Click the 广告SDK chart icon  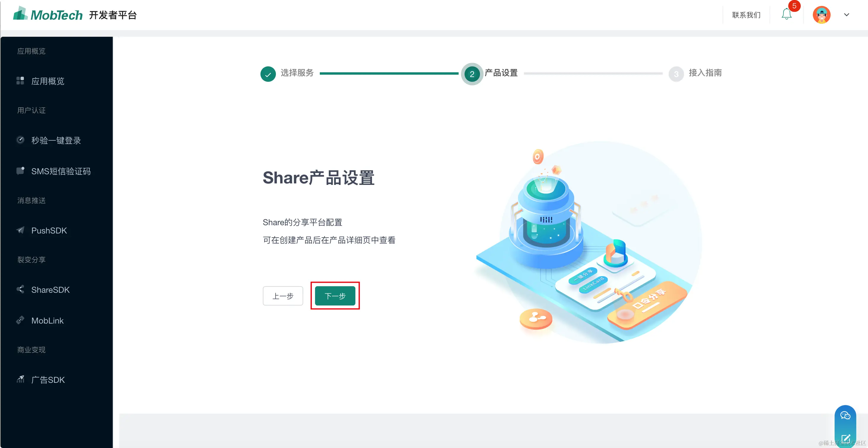point(20,379)
